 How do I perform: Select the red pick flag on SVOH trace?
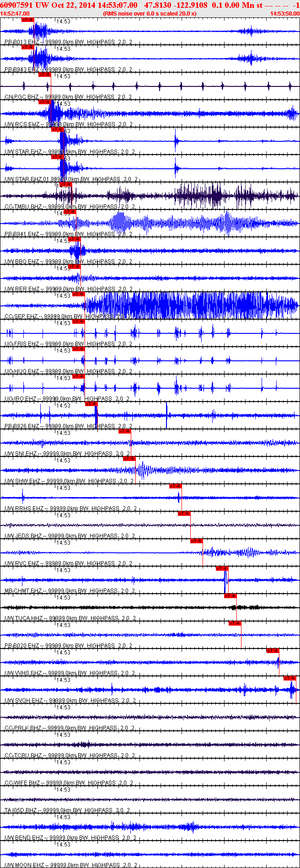[x=290, y=678]
